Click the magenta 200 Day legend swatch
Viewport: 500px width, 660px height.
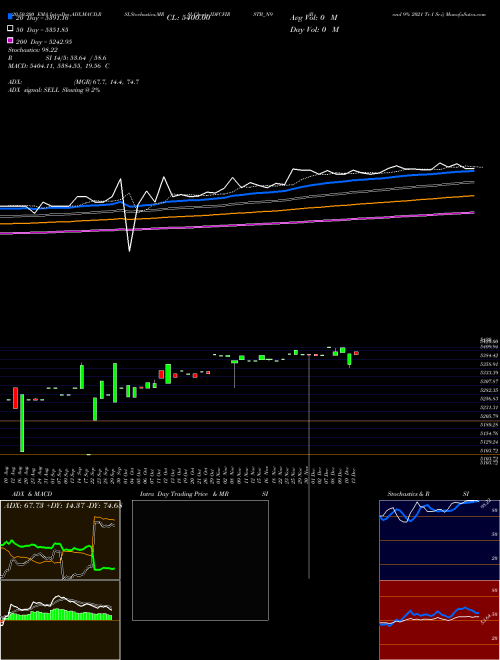(x=10, y=40)
